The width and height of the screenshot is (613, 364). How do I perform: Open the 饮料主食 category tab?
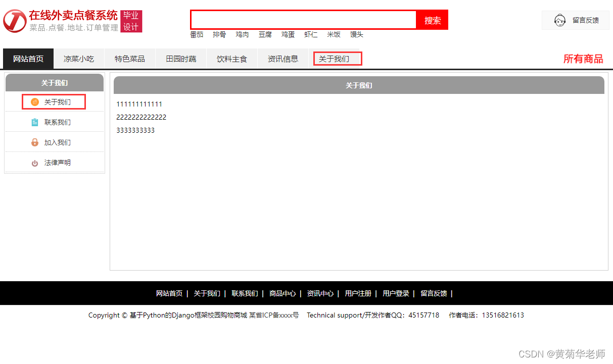coord(232,59)
